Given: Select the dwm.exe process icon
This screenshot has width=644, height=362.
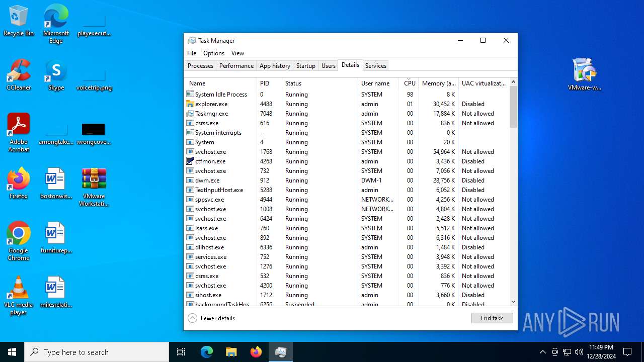Looking at the screenshot, I should point(190,180).
